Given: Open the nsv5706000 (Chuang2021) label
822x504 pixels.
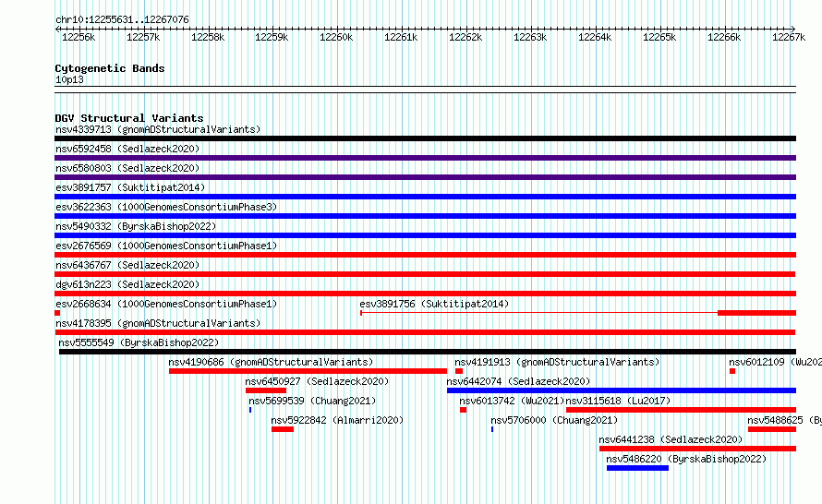Looking at the screenshot, I should [554, 420].
